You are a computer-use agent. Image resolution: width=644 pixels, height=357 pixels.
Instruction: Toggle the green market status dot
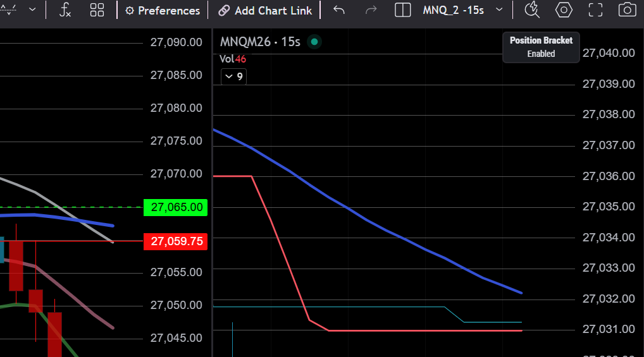coord(314,42)
